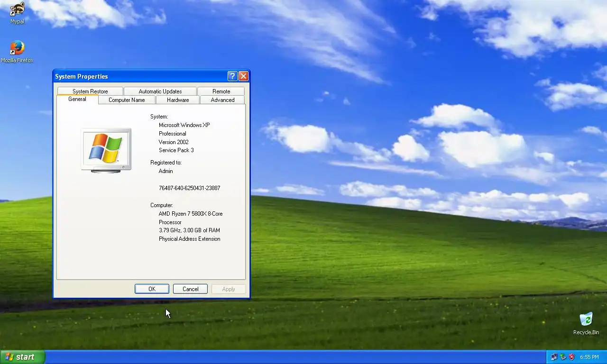Click the taskbar clock showing 6:55 PM

pos(589,357)
